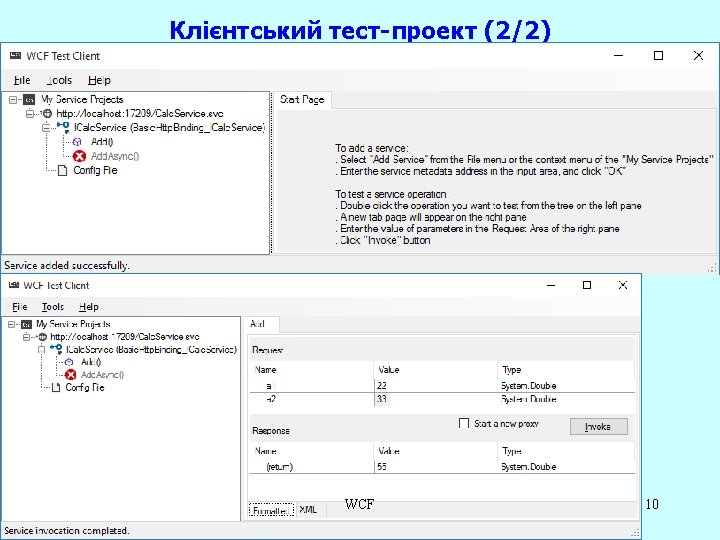Click My Service Projects icon in upper window
720x540 pixels.
click(x=29, y=100)
